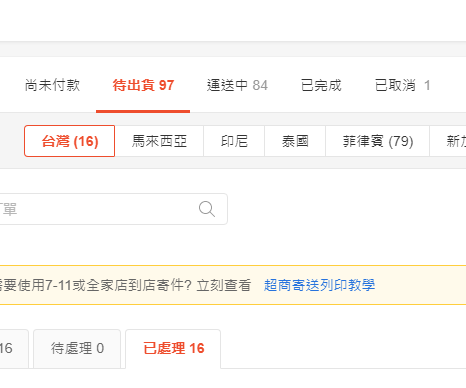The width and height of the screenshot is (466, 388).
Task: Open the 尚未付款 orders tab
Action: point(52,85)
